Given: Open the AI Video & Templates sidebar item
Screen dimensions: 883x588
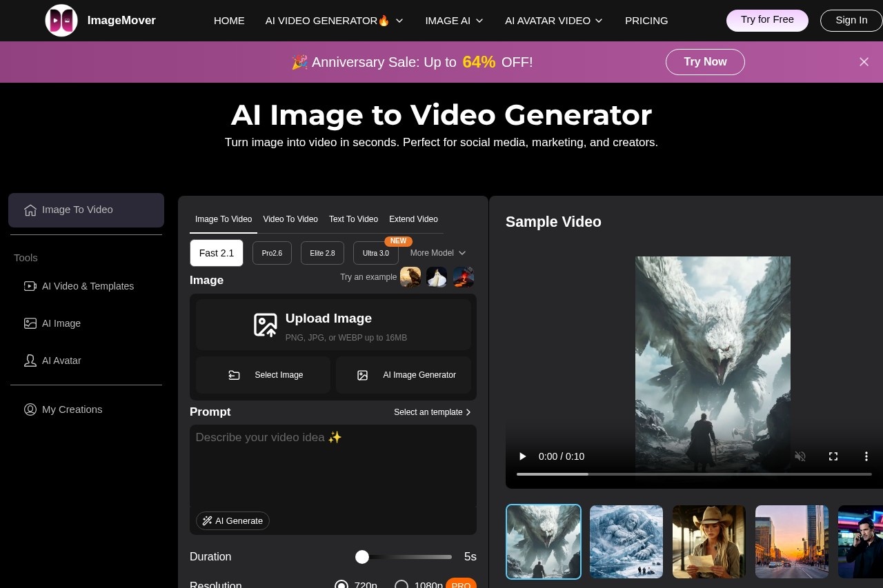Looking at the screenshot, I should [86, 286].
